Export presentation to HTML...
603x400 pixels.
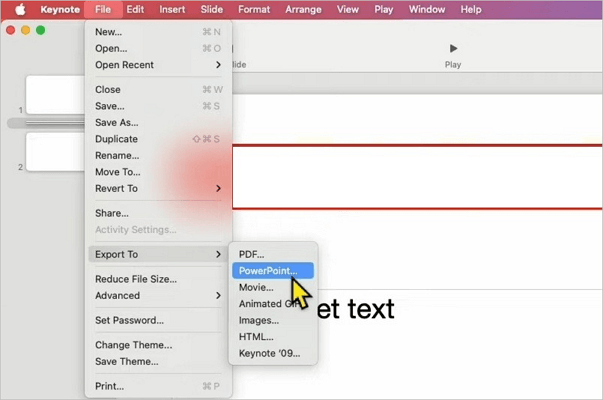click(x=273, y=337)
